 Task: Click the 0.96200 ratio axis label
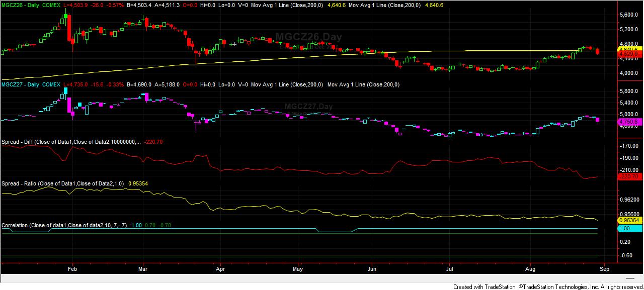[x=629, y=200]
